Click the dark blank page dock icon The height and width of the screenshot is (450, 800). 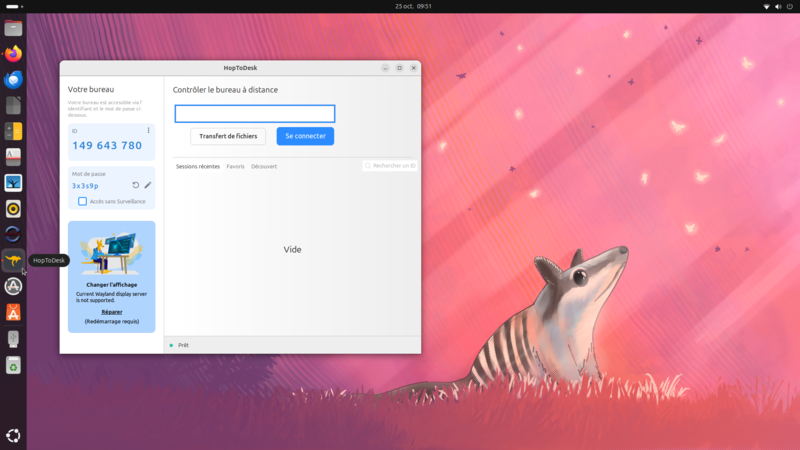pyautogui.click(x=13, y=106)
